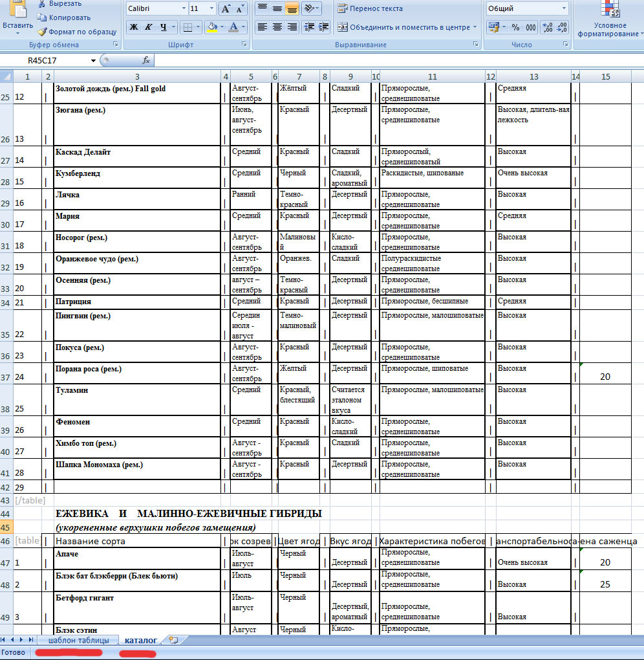The height and width of the screenshot is (660, 644).
Task: Open Alignment group dialog launcher
Action: (475, 44)
